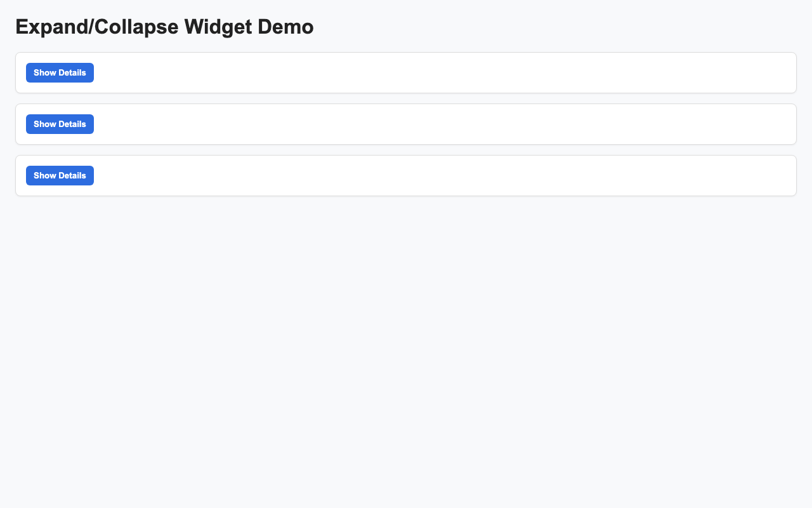Reveal hidden content in the last card
The width and height of the screenshot is (812, 508).
click(60, 176)
